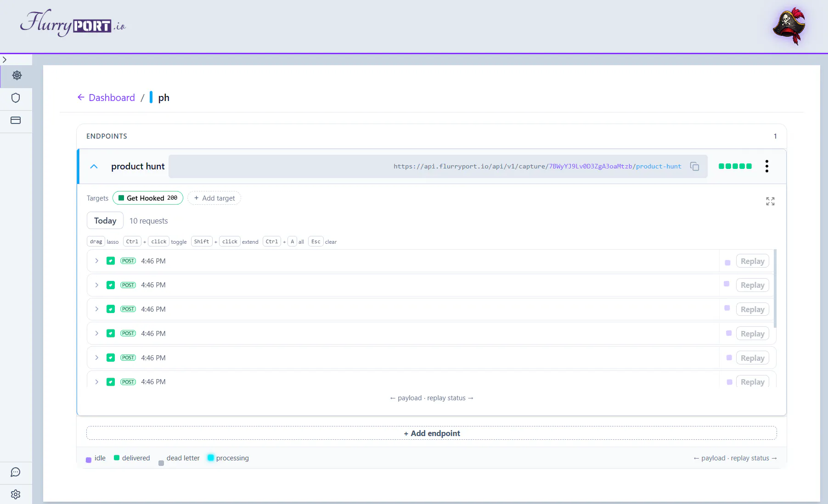Open the shield security sidebar icon
Screen dimensions: 828x504
click(16, 98)
